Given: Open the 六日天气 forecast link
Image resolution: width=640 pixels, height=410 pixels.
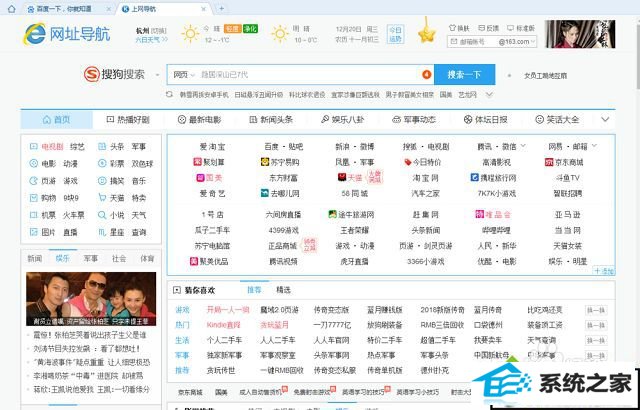Looking at the screenshot, I should point(151,40).
